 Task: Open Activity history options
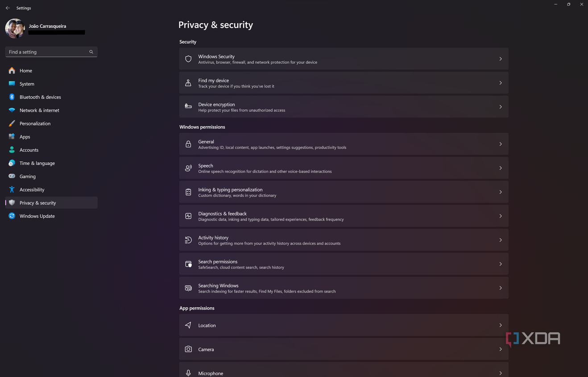344,240
